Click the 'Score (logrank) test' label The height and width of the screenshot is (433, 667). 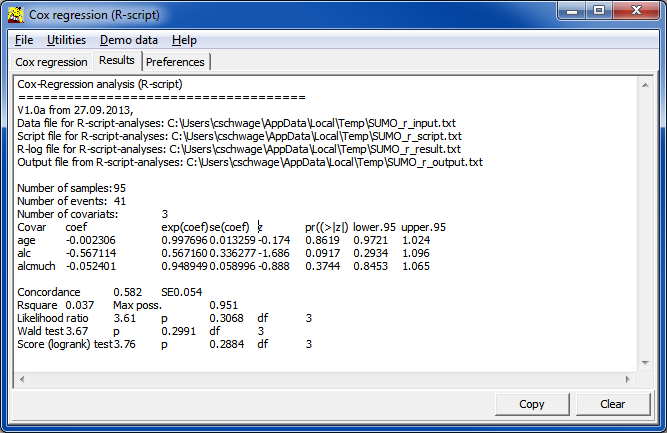coord(65,344)
